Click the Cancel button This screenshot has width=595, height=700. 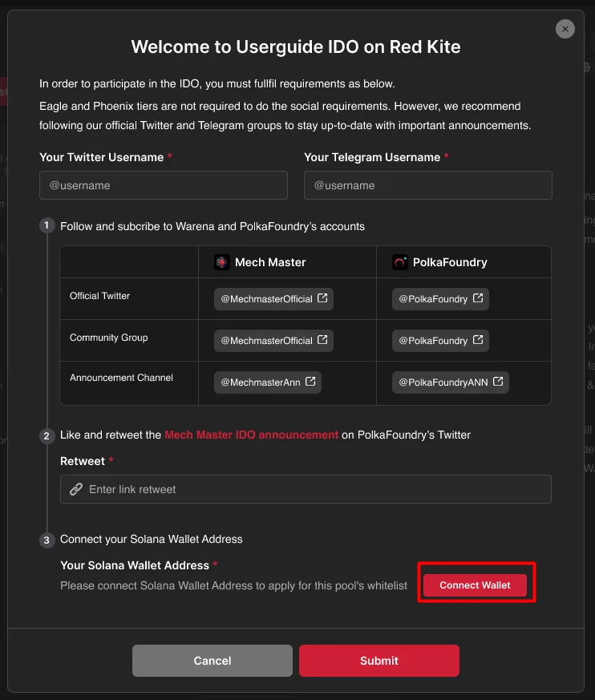pos(212,661)
